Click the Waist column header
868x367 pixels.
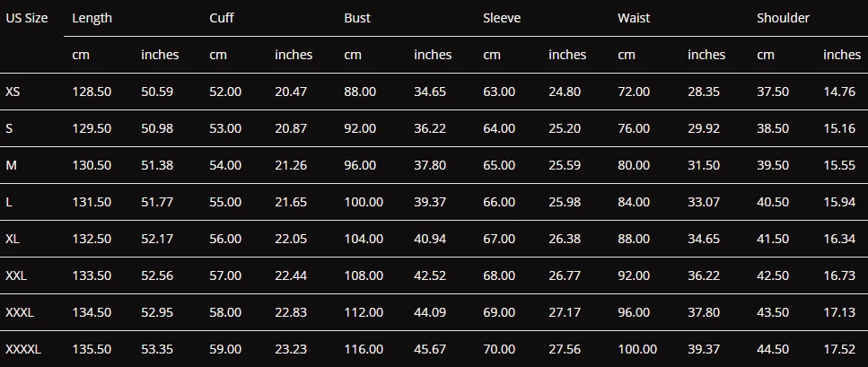click(x=634, y=18)
